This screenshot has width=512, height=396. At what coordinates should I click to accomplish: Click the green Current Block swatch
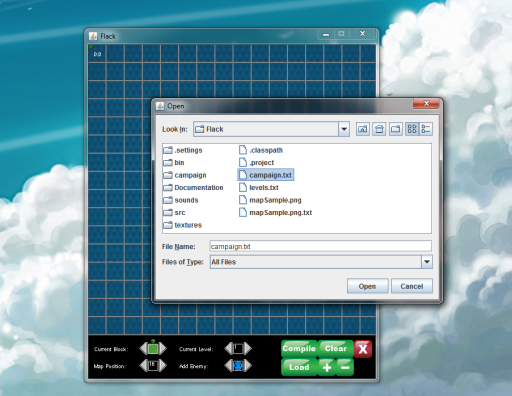click(x=153, y=349)
